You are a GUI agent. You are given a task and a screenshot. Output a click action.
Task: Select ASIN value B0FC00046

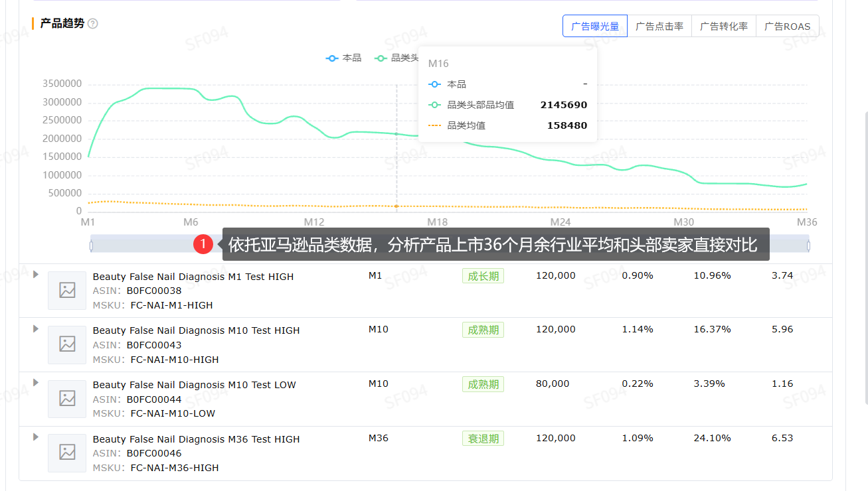click(x=154, y=454)
